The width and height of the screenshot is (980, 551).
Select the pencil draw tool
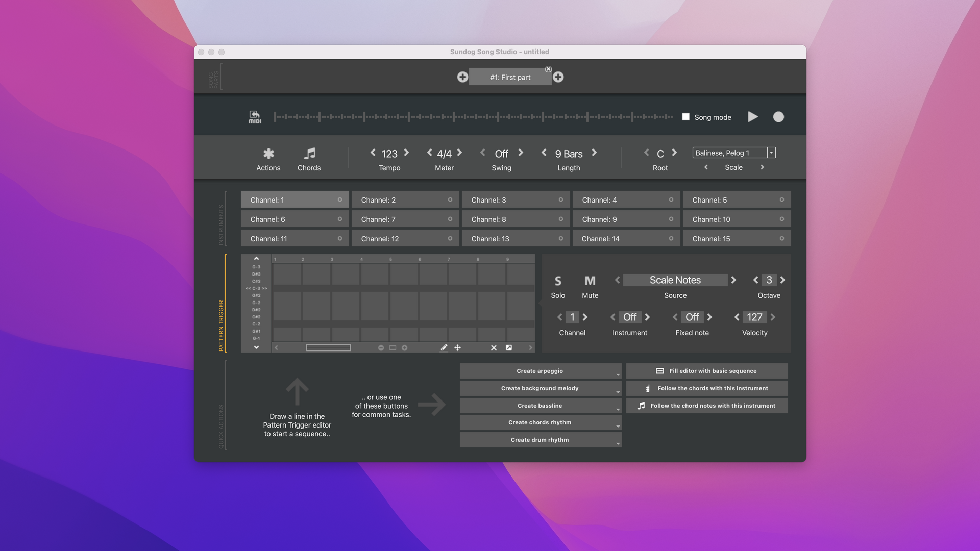point(444,348)
